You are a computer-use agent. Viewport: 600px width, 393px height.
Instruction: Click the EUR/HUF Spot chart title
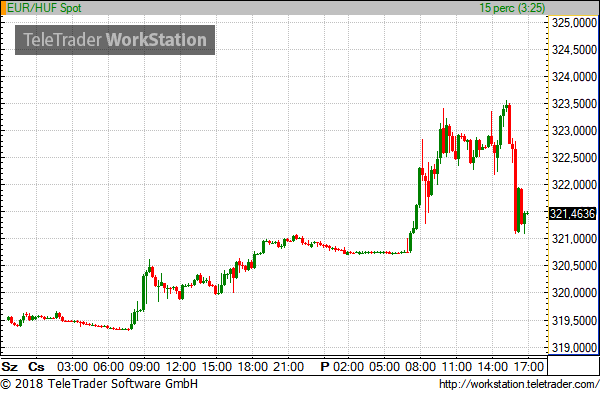pyautogui.click(x=44, y=8)
